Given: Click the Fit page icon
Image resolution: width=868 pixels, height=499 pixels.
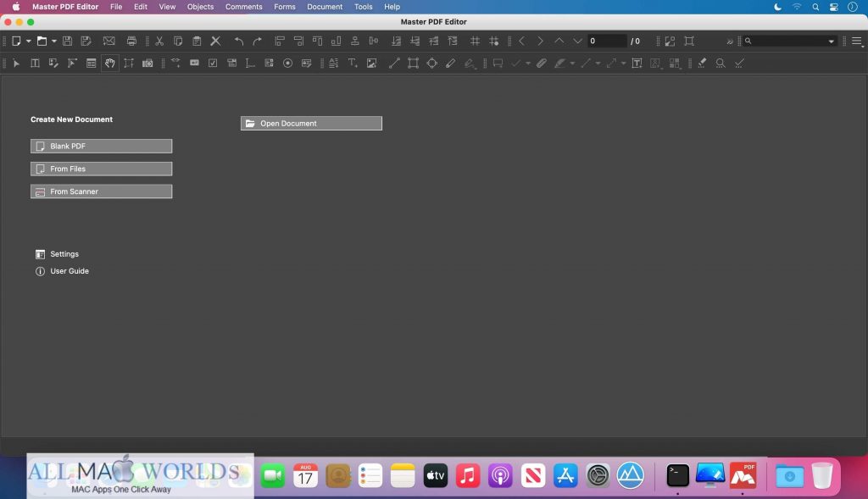Looking at the screenshot, I should click(x=688, y=41).
